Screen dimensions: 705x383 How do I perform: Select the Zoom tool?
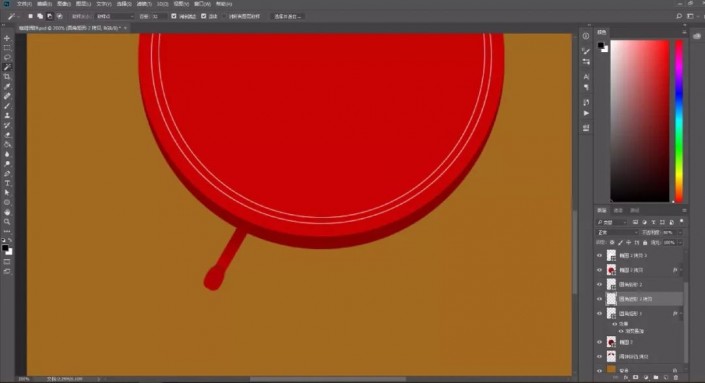point(7,222)
